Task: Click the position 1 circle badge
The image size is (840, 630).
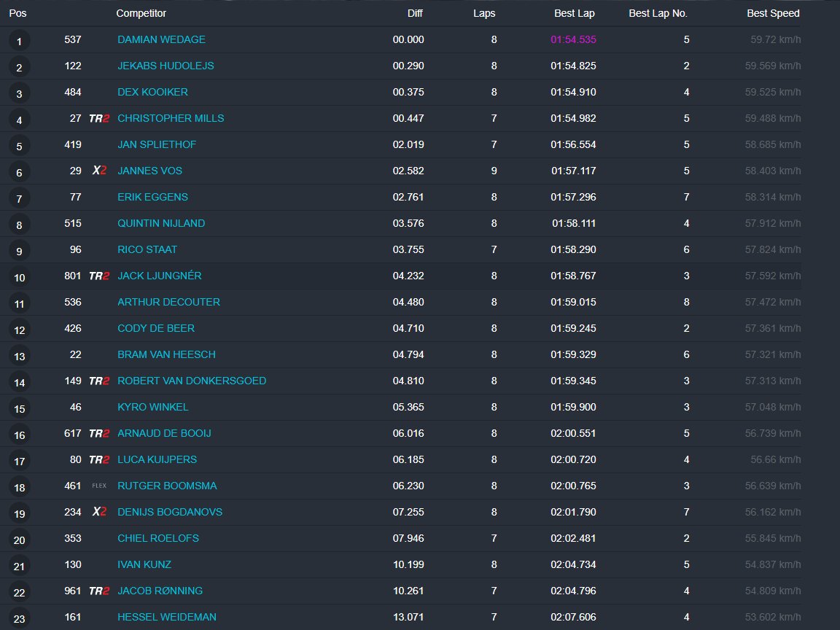Action: click(x=19, y=41)
